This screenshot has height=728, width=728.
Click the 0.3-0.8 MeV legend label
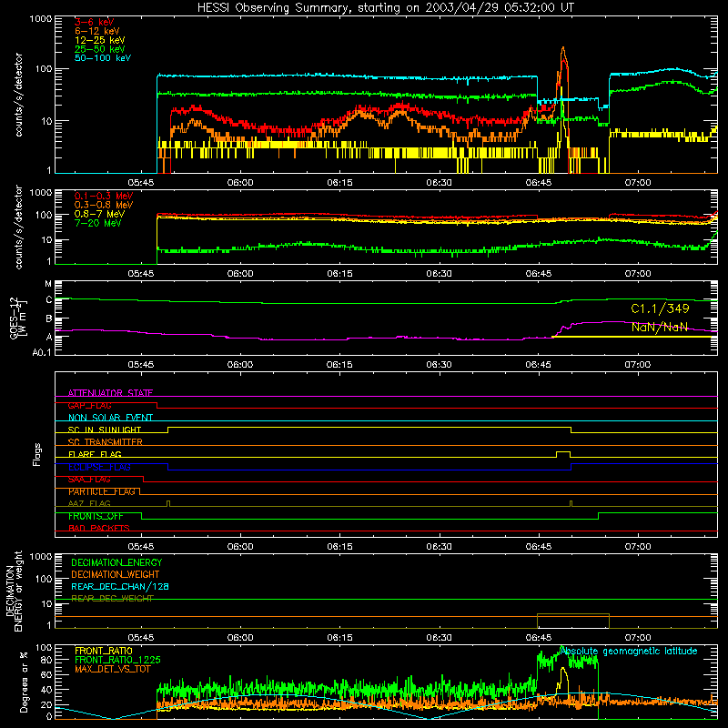(x=104, y=205)
